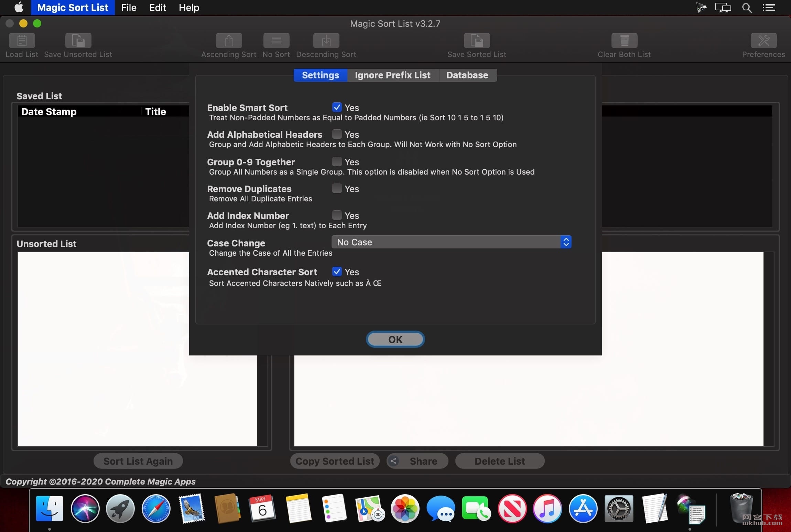Open the News app in the Dock
This screenshot has width=791, height=532.
pos(512,509)
